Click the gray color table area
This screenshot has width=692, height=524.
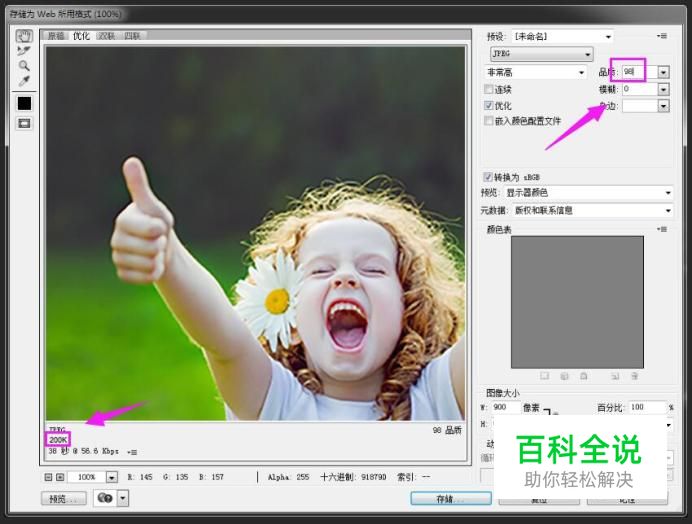tap(577, 302)
